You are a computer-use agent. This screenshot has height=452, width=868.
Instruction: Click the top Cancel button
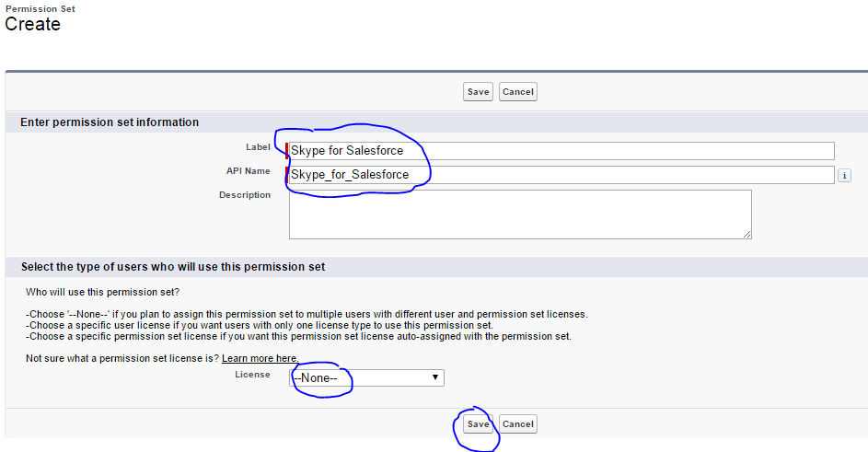click(x=518, y=92)
